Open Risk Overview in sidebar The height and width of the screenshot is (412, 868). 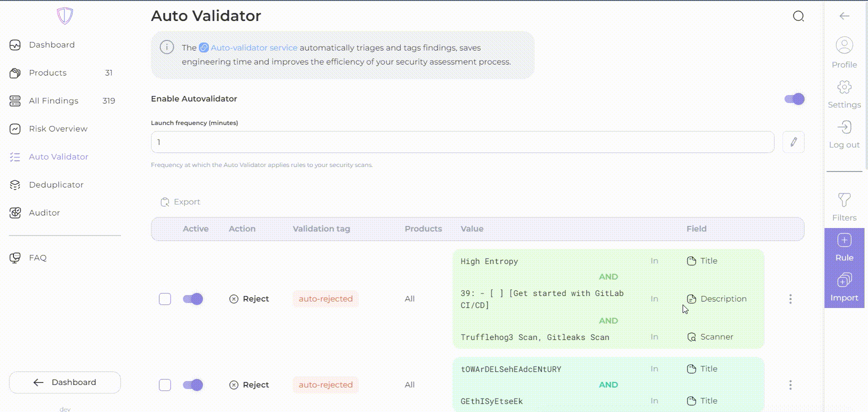click(x=58, y=129)
